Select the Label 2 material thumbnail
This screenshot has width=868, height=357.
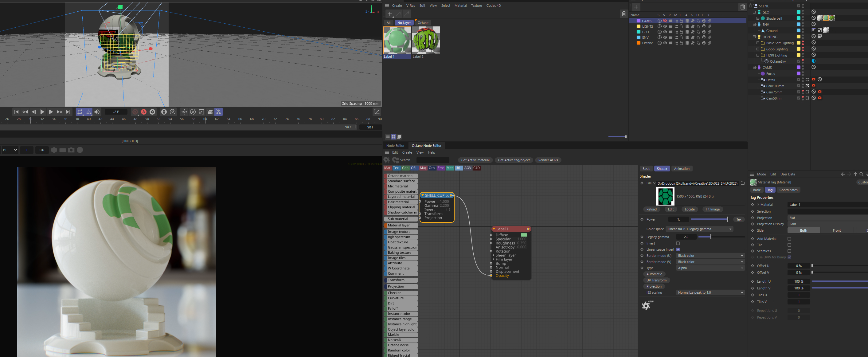click(x=426, y=41)
